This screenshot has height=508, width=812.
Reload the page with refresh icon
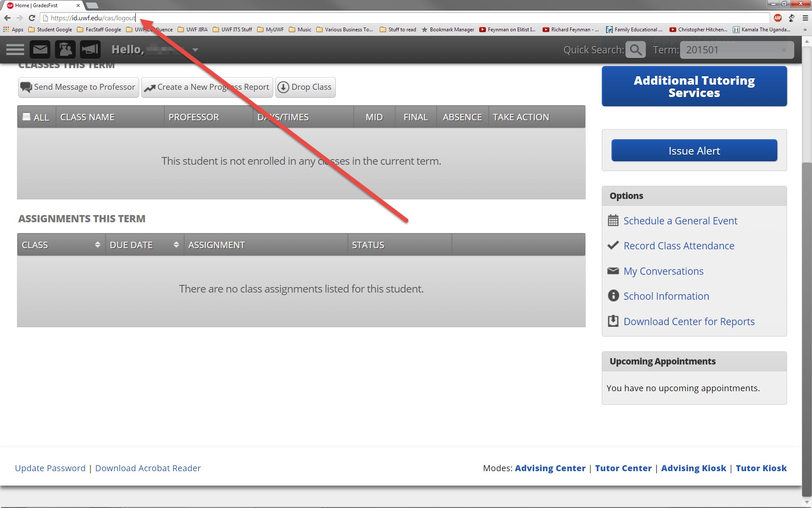32,18
